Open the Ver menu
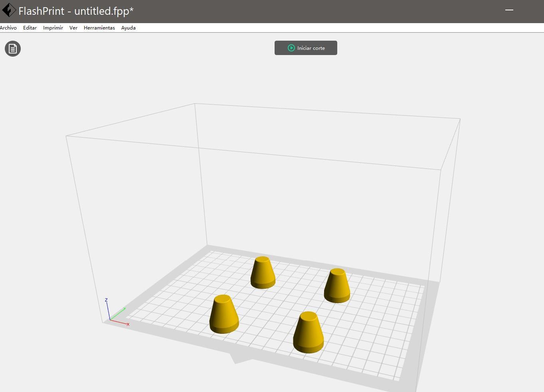Viewport: 544px width, 392px height. [73, 28]
